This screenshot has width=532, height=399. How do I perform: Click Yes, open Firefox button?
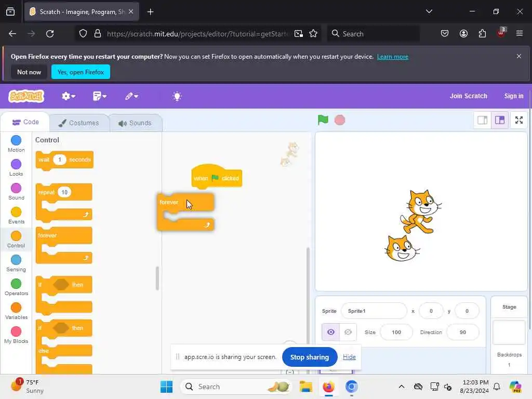(81, 72)
